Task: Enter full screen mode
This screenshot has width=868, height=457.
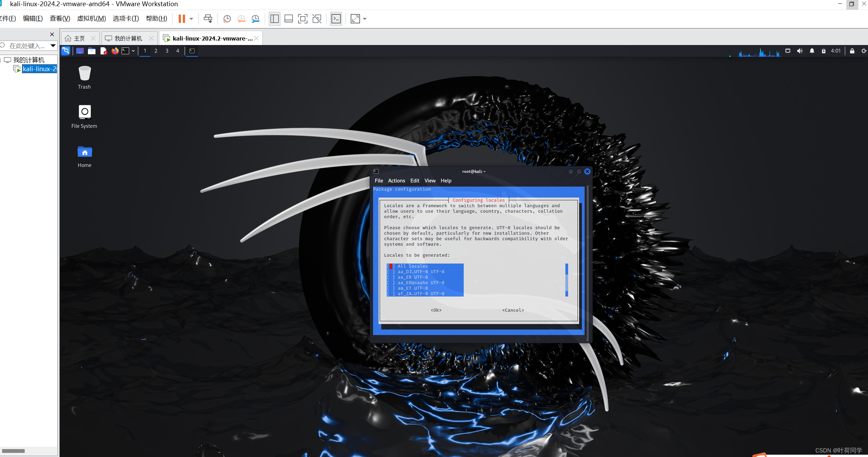Action: (x=303, y=19)
